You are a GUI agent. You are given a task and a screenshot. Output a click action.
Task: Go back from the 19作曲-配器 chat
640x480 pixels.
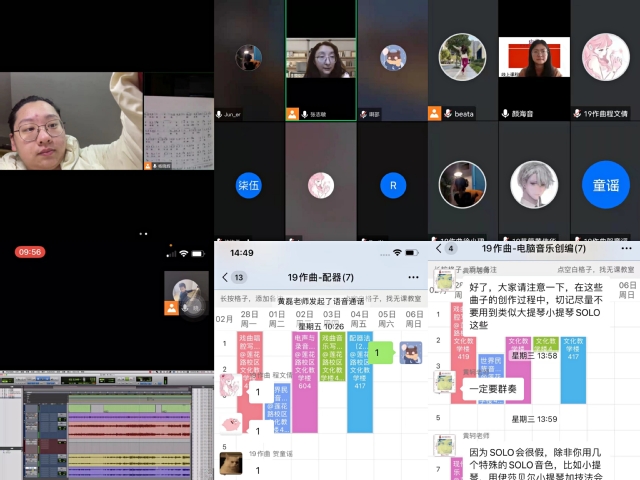coord(225,277)
